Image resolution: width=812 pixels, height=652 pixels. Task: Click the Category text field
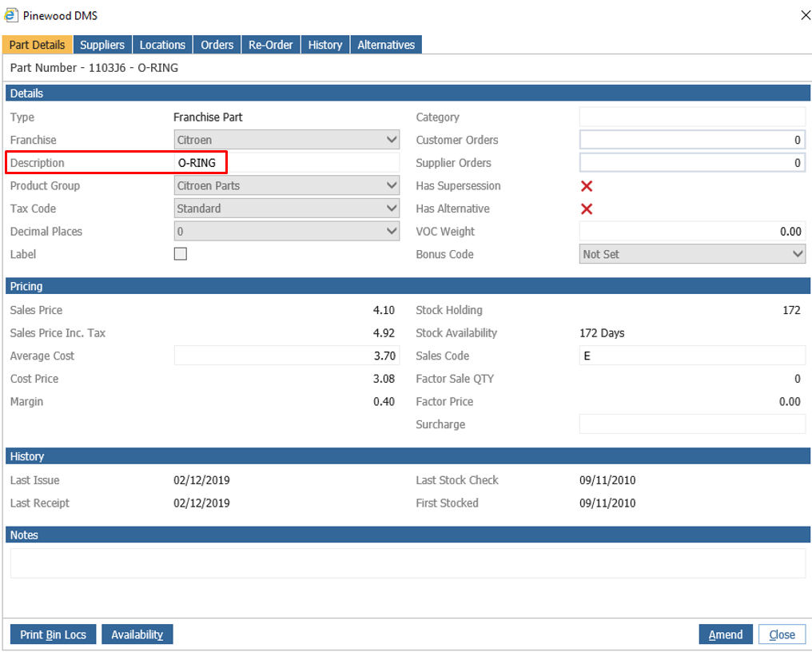coord(692,117)
